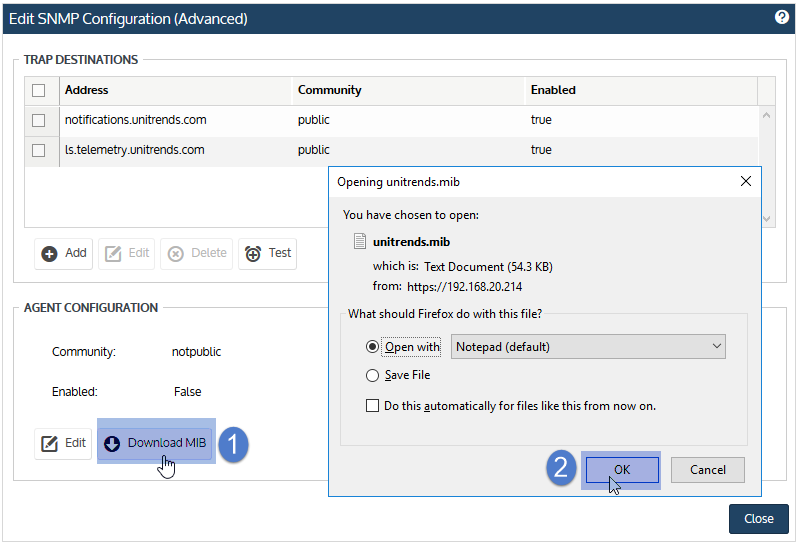Select the Open with radio button

(373, 347)
